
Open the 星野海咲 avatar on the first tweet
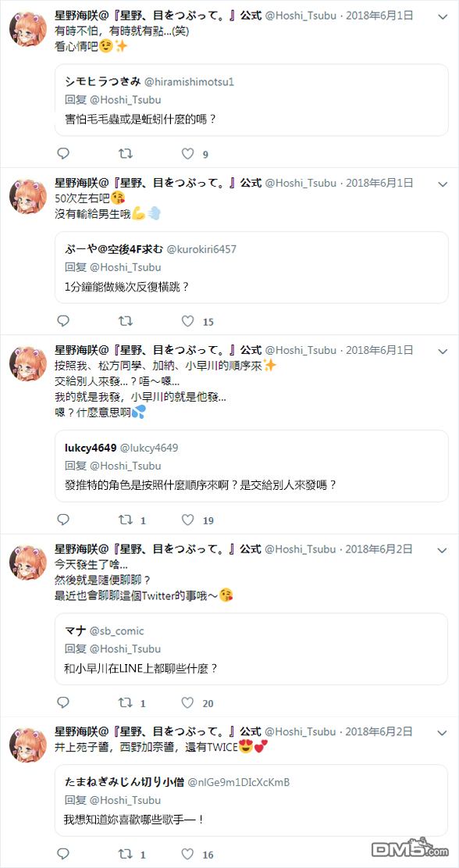[28, 29]
